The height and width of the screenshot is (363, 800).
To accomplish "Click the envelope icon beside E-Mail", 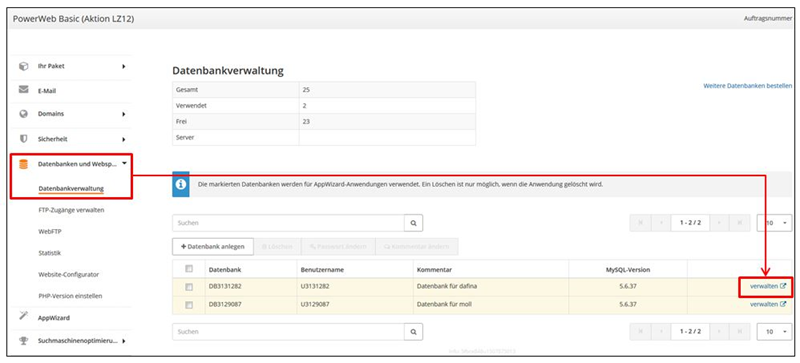I will coord(23,90).
